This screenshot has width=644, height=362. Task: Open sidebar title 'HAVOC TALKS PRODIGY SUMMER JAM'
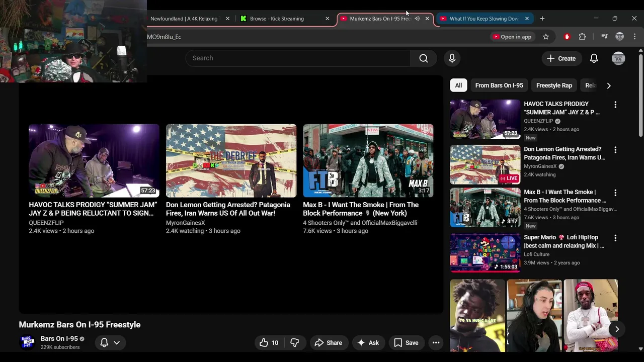point(561,108)
